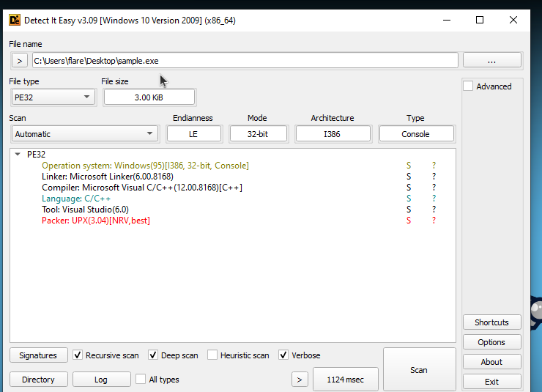This screenshot has height=392, width=542.
Task: Open the Options dialog
Action: [492, 342]
